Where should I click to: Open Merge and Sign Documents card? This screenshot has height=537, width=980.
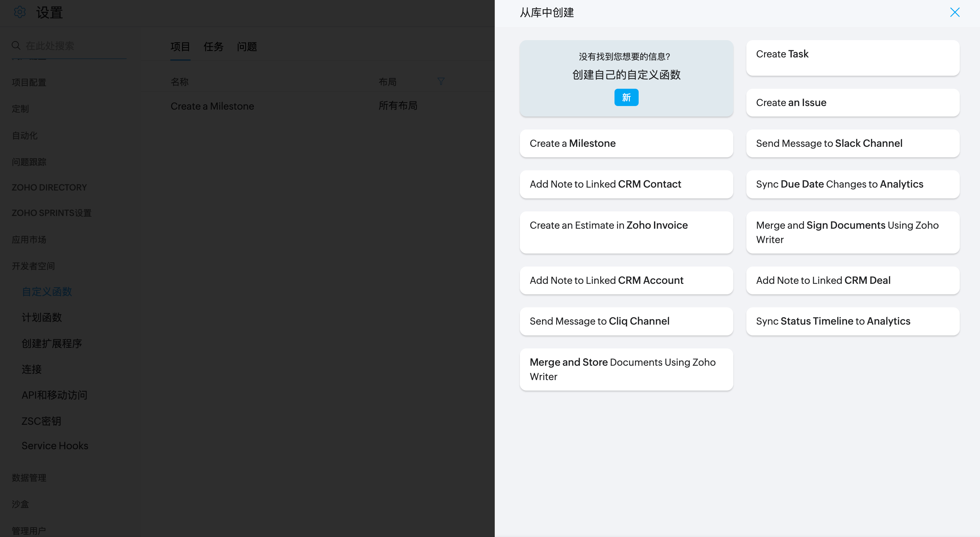[852, 232]
